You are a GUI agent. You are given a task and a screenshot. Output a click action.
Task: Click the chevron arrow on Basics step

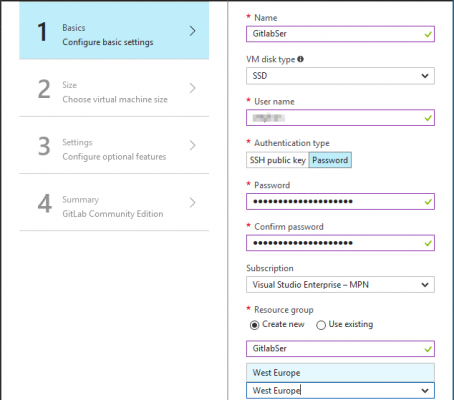tap(192, 31)
